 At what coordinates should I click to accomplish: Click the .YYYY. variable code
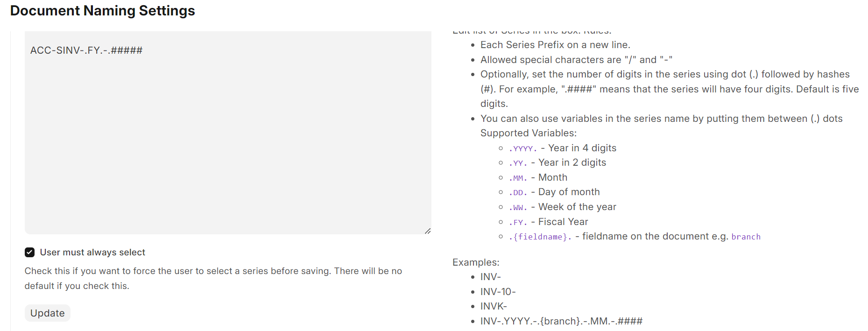[x=523, y=148]
